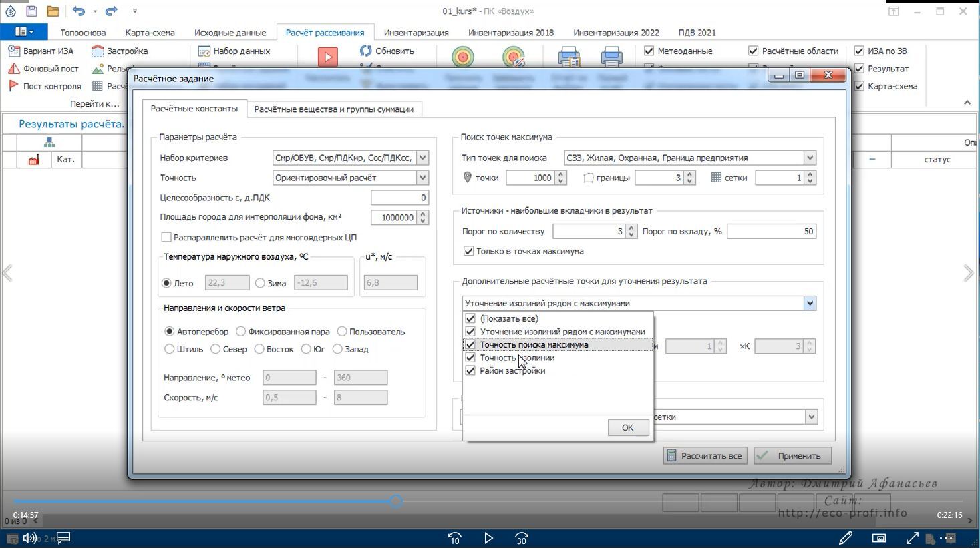Click the точки value spinner arrows
The height and width of the screenshot is (548, 980).
click(x=561, y=178)
